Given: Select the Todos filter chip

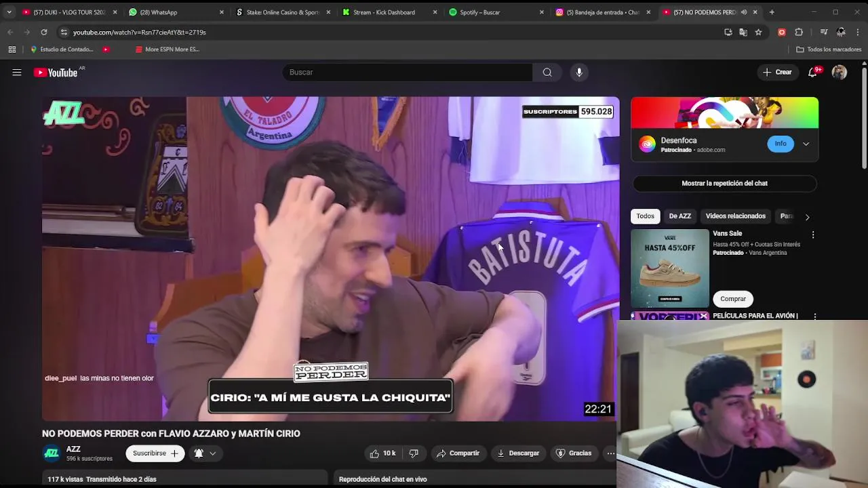Looking at the screenshot, I should tap(646, 216).
